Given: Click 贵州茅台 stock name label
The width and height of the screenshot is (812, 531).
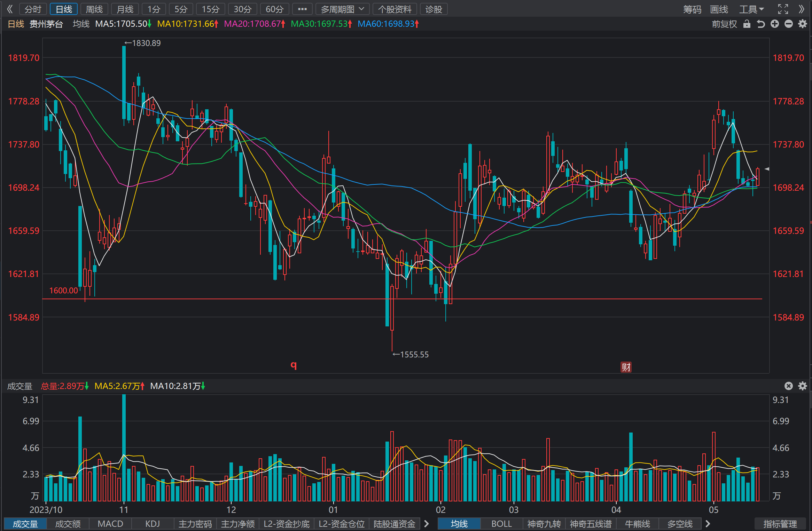Looking at the screenshot, I should click(x=46, y=24).
